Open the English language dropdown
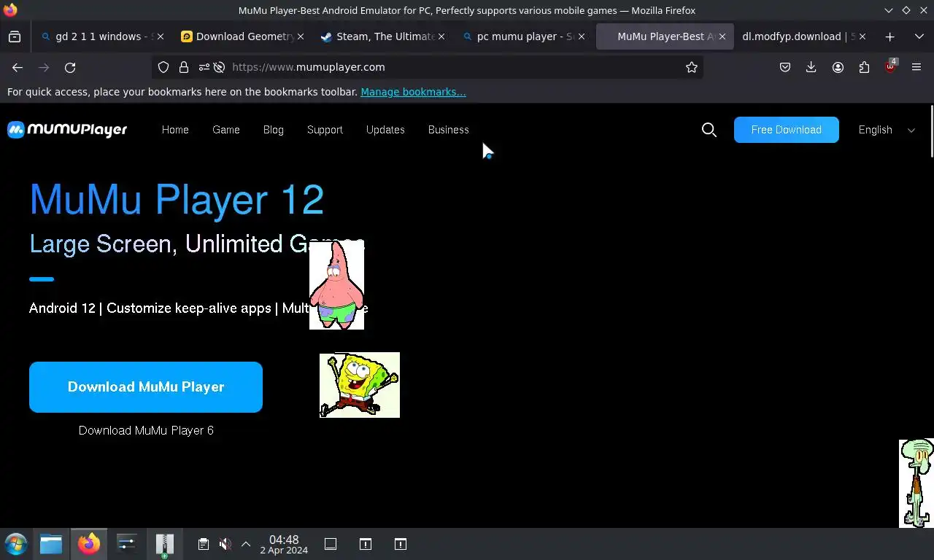Image resolution: width=934 pixels, height=560 pixels. point(887,130)
